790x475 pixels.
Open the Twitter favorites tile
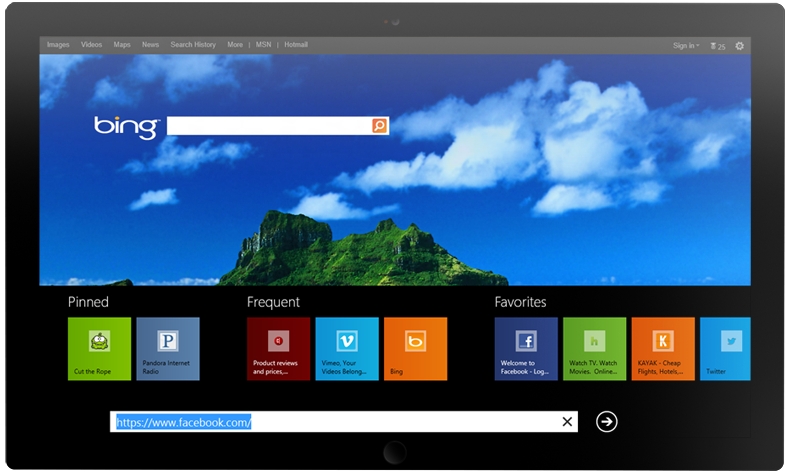725,349
